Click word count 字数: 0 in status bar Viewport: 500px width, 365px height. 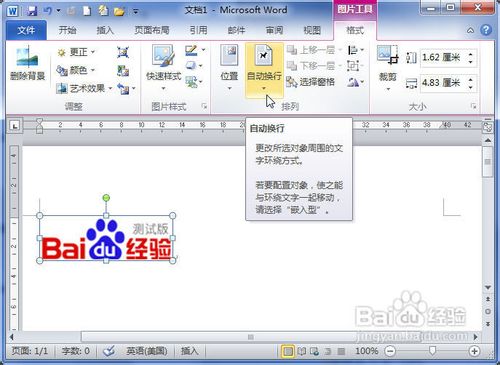[76, 351]
